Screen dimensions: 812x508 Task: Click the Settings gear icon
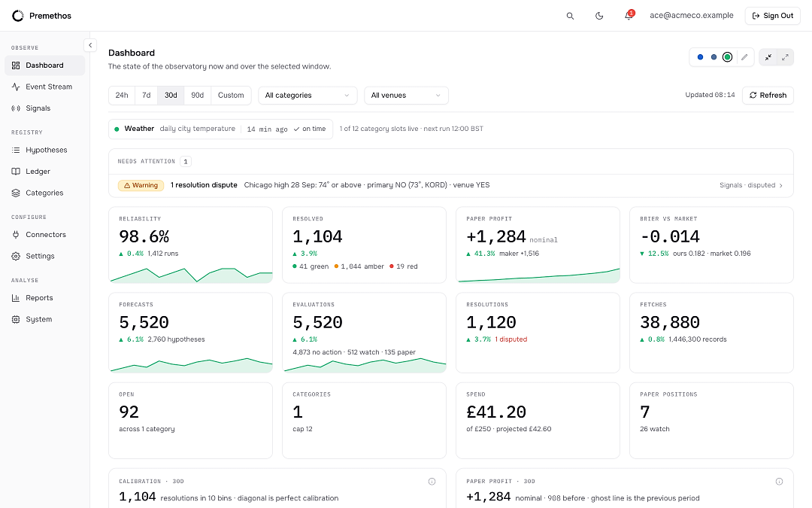click(x=16, y=256)
